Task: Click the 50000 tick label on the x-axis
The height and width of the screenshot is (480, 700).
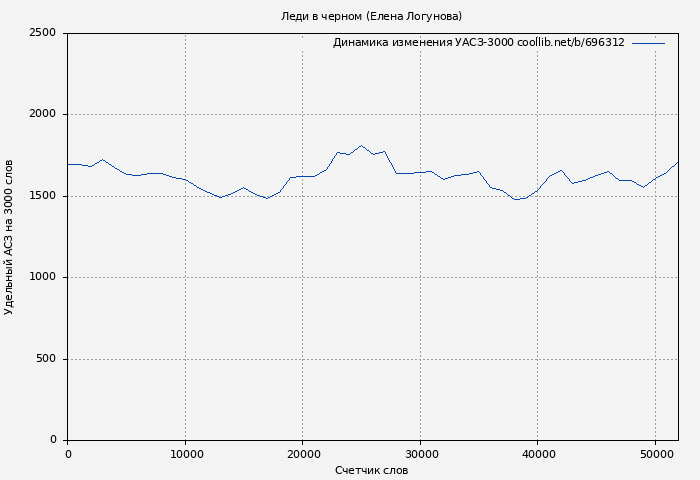Action: [x=655, y=454]
